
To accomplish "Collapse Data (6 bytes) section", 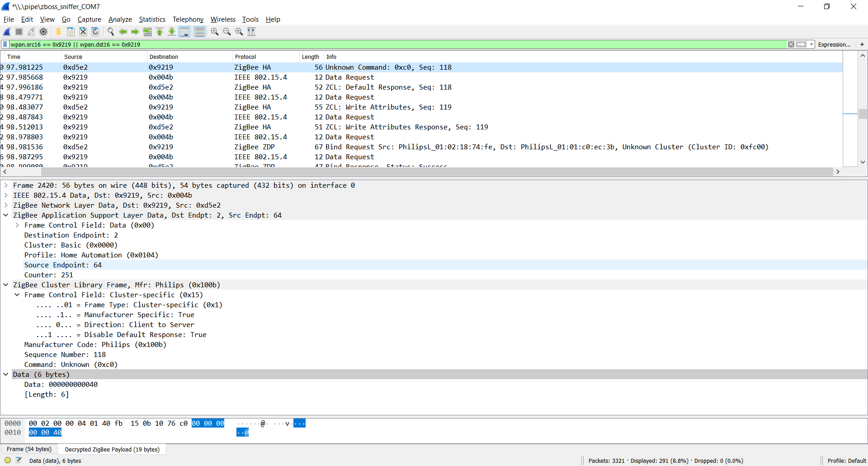I will pyautogui.click(x=6, y=375).
